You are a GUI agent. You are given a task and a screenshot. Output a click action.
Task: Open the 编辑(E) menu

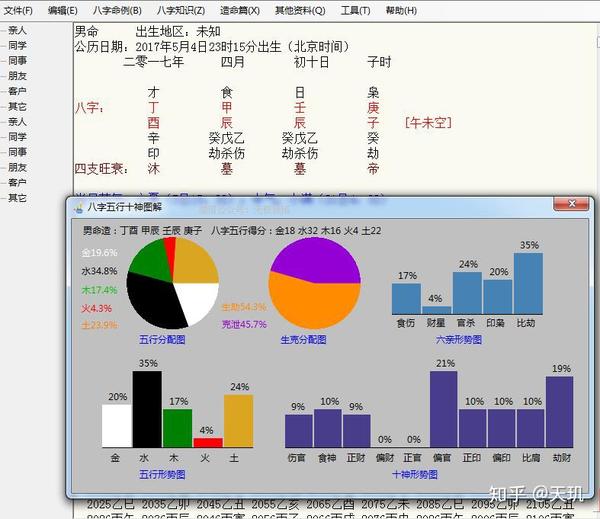click(x=62, y=10)
